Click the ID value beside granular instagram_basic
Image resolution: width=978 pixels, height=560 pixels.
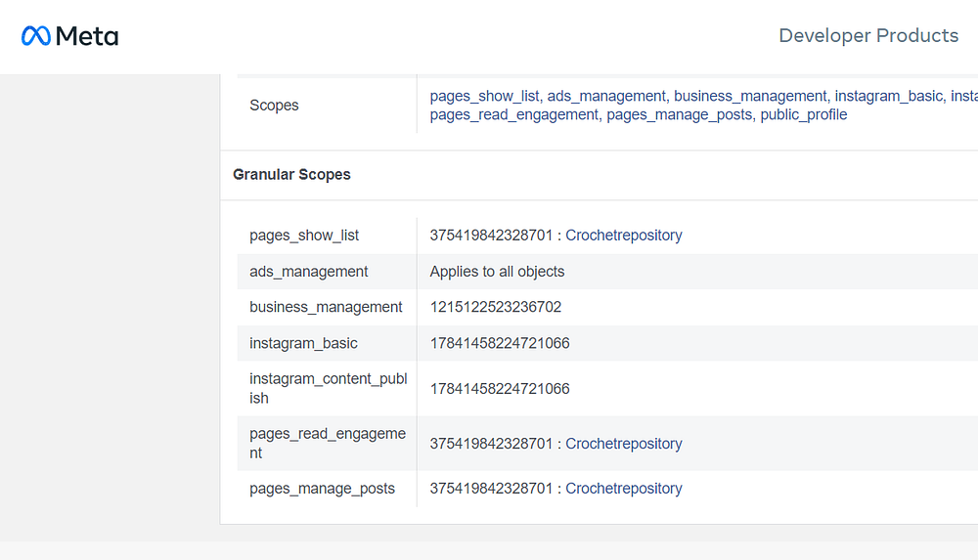[x=500, y=343]
